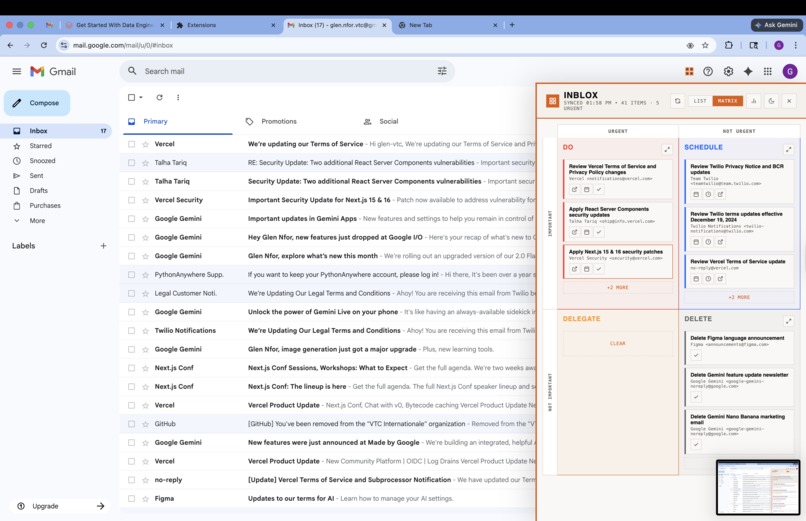Mark Delete Figma language announcement as done
The image size is (806, 521).
(695, 355)
